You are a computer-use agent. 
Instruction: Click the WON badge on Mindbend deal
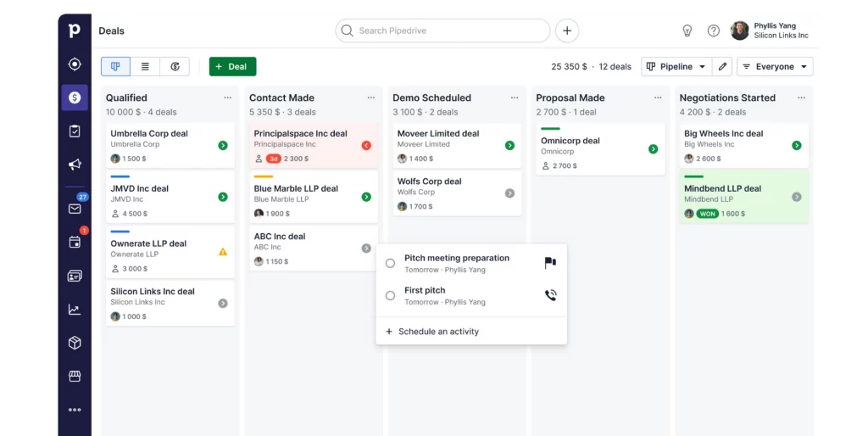point(708,213)
